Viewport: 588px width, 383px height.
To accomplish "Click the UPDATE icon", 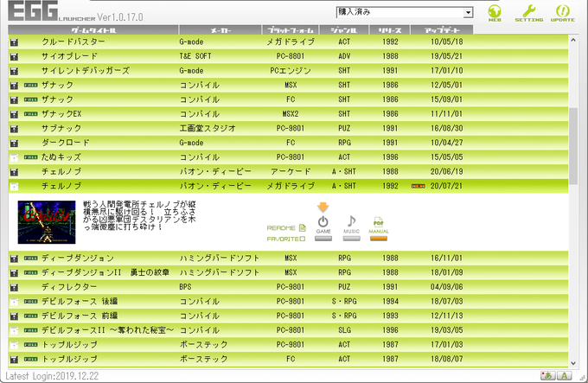I will [x=563, y=13].
